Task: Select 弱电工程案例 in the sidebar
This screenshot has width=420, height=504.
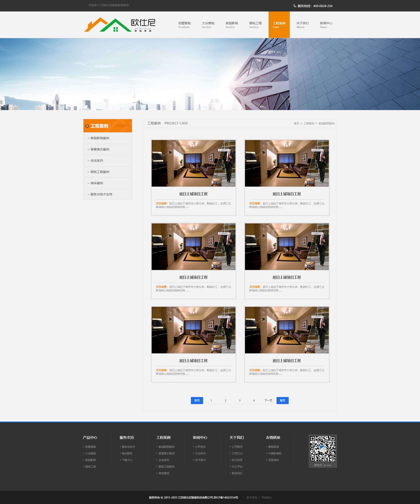Action: click(100, 172)
